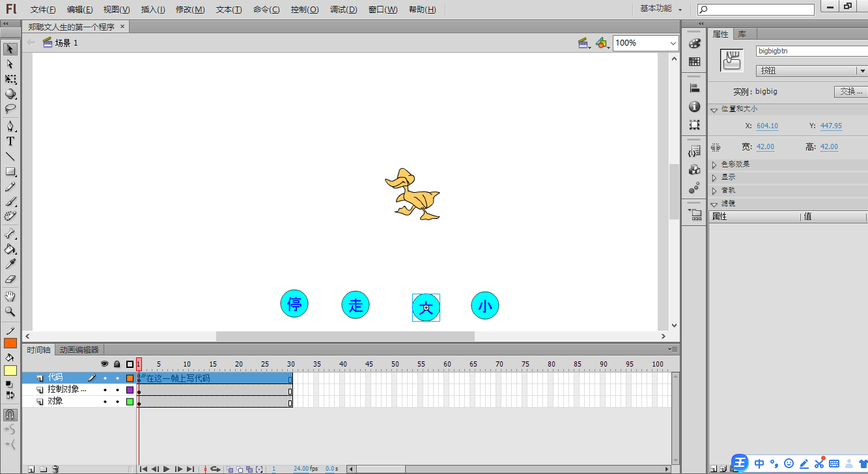Toggle Onion Skin in timeline
This screenshot has height=474, width=868.
tap(231, 469)
